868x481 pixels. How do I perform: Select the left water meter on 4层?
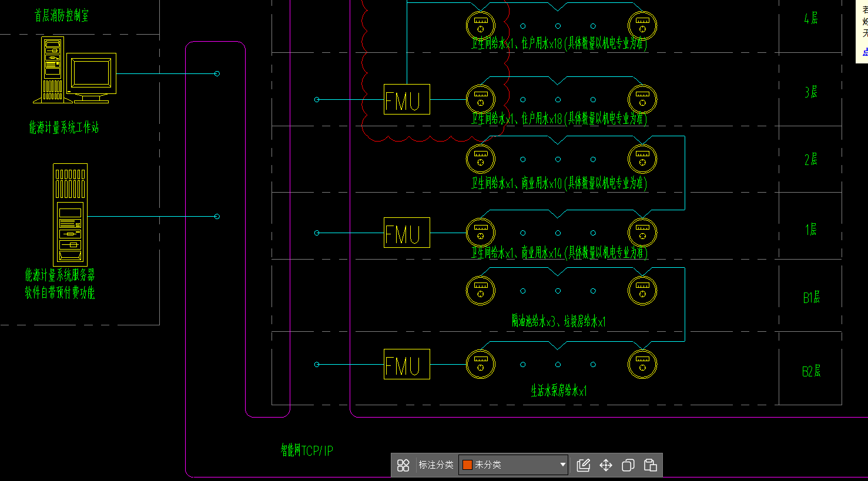[x=481, y=26]
